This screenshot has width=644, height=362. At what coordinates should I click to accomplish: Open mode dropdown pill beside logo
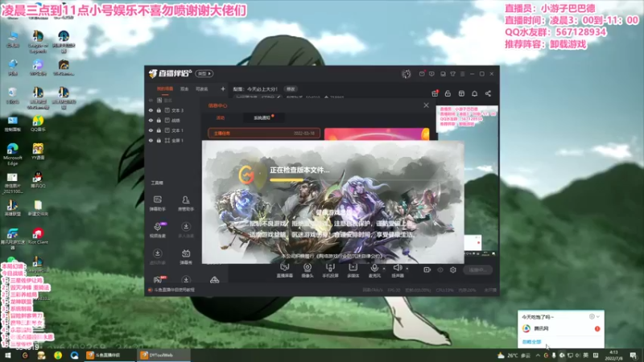tap(204, 74)
